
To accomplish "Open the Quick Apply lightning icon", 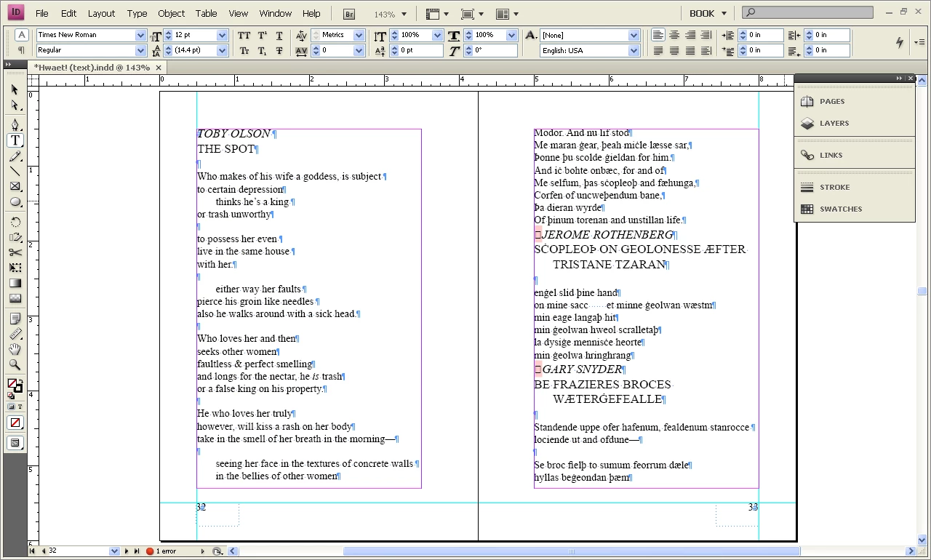I will coord(900,42).
